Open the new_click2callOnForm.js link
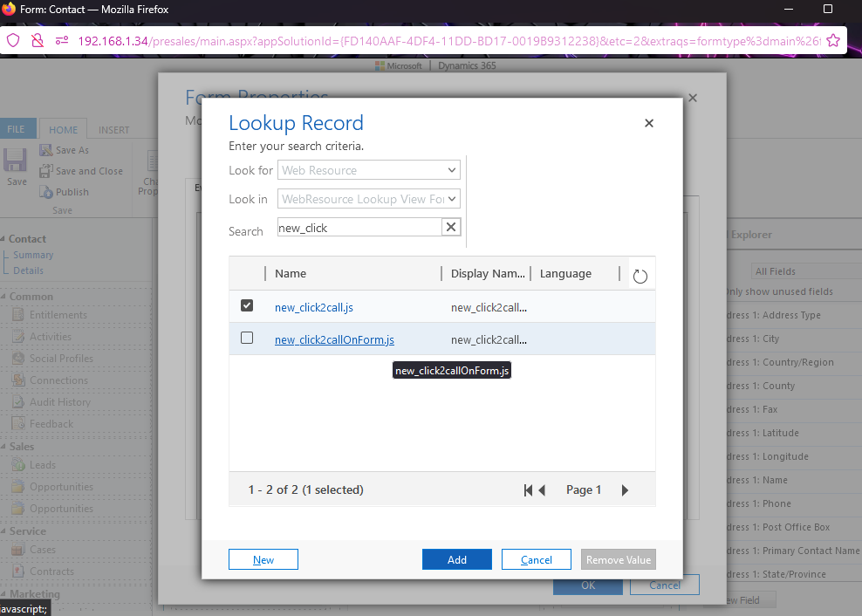The height and width of the screenshot is (616, 862). (334, 339)
